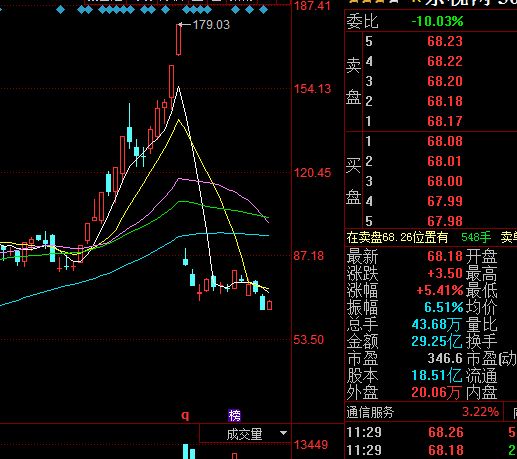Screen dimensions: 517x459
Task: Open the 成交量 indicator dropdown
Action: click(245, 434)
